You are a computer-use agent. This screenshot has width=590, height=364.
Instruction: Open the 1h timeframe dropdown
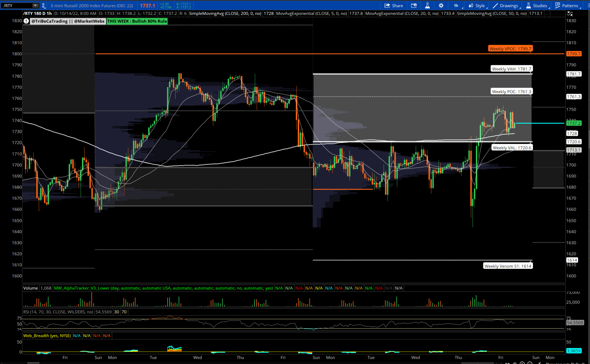coord(456,6)
